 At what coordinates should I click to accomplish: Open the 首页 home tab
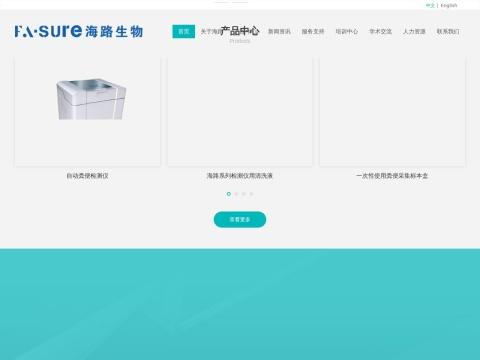point(184,32)
